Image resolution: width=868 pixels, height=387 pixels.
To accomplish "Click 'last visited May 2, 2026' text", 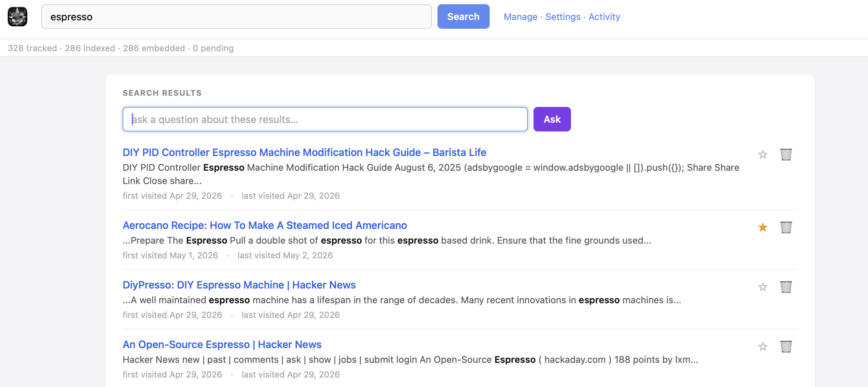I will click(x=285, y=255).
